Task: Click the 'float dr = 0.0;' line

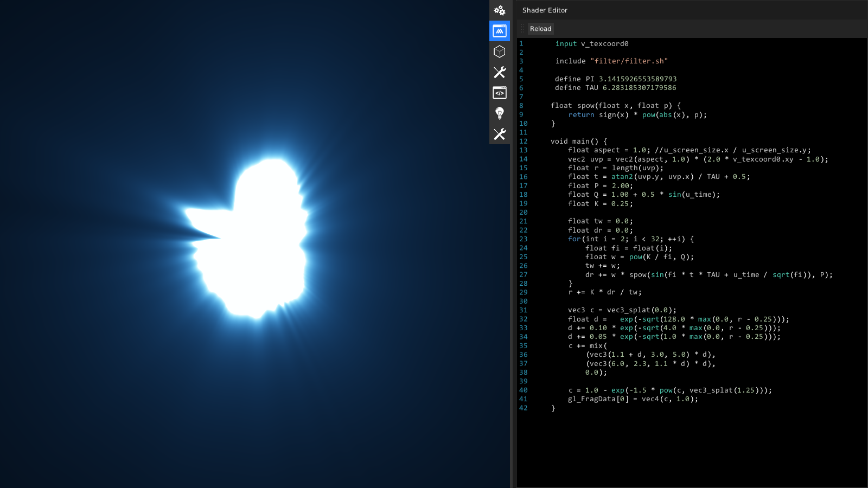Action: [601, 230]
